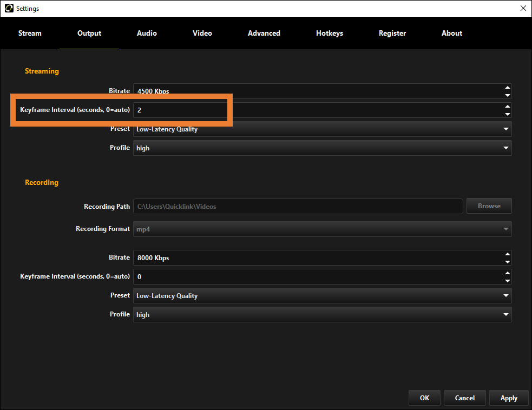The image size is (532, 410).
Task: Show the About tab
Action: pyautogui.click(x=452, y=33)
